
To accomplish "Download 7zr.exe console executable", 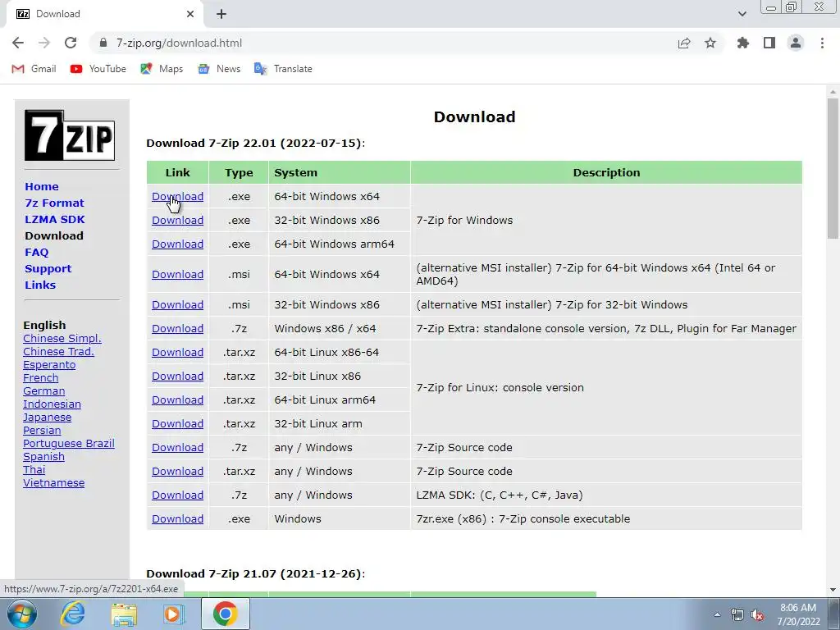I will point(177,518).
